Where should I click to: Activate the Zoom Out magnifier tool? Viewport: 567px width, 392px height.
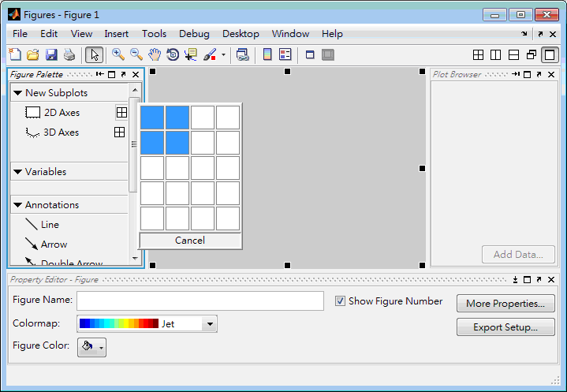click(136, 54)
